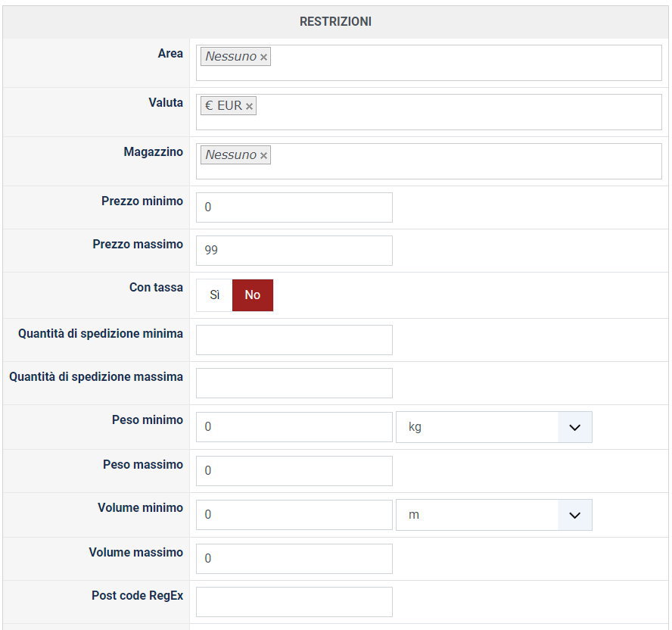Select the Peso minimo input
672x630 pixels.
pyautogui.click(x=294, y=427)
